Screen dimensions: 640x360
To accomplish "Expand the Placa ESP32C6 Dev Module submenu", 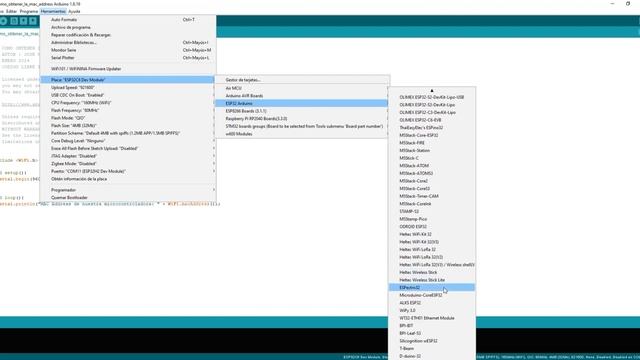I will click(127, 80).
